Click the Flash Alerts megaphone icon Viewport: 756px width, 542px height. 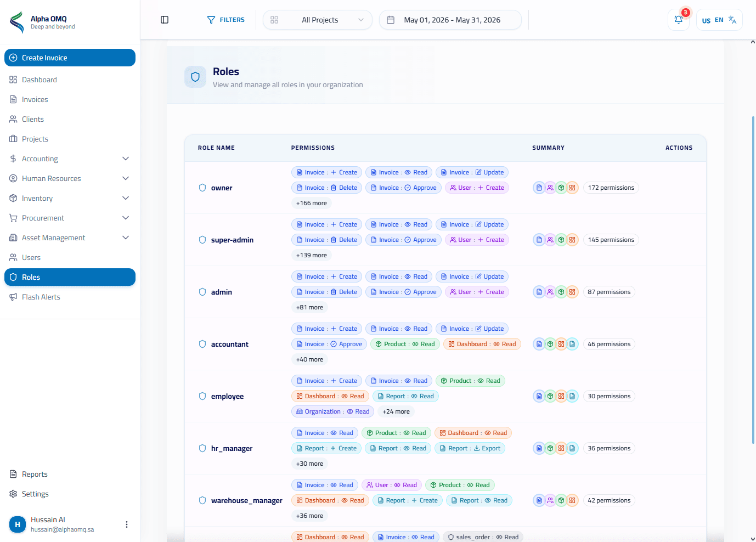13,297
